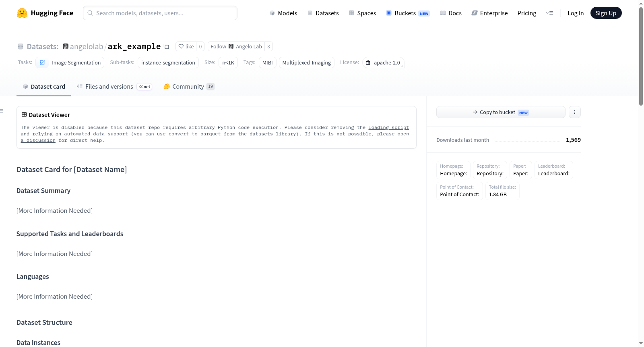Open the angelolab organization link
This screenshot has width=644, height=347.
pos(87,46)
